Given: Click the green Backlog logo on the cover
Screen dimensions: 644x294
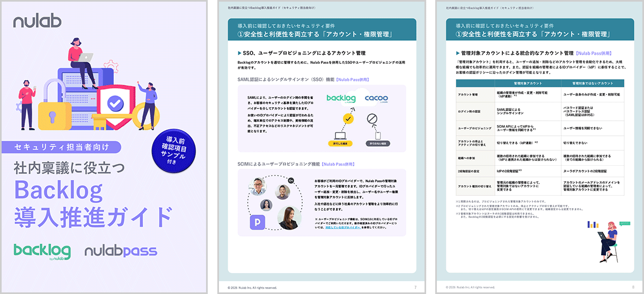Looking at the screenshot, I should [x=42, y=252].
